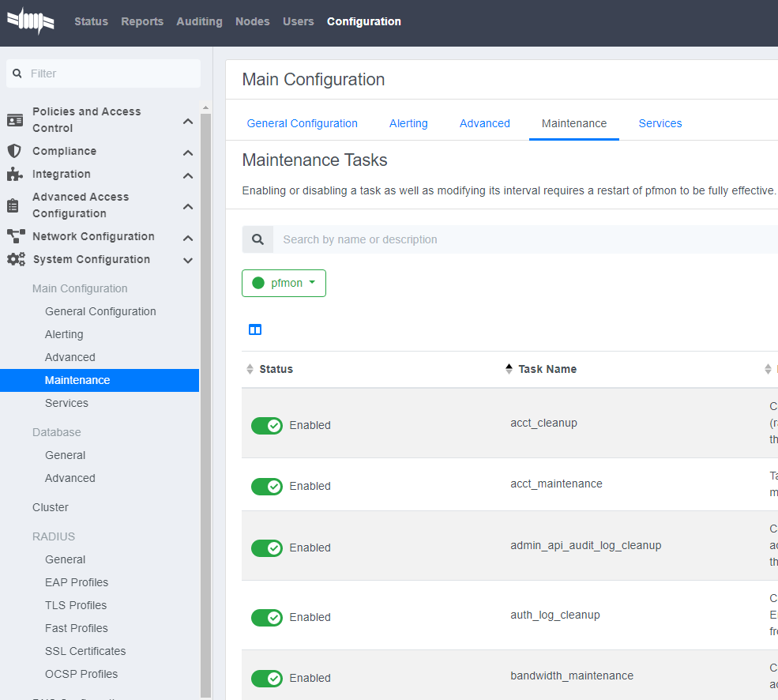Click the Advanced Access Configuration clipboard icon

tap(14, 205)
